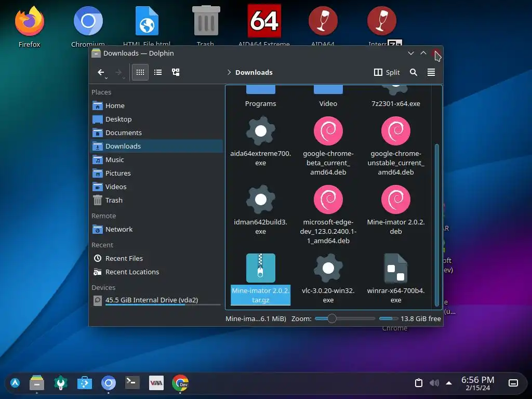The width and height of the screenshot is (532, 399).
Task: Expand hidden system tray icons arrow
Action: click(x=449, y=383)
